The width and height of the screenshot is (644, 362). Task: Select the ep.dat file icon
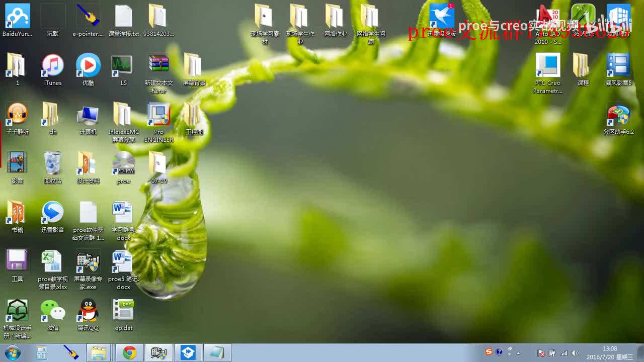point(123,315)
